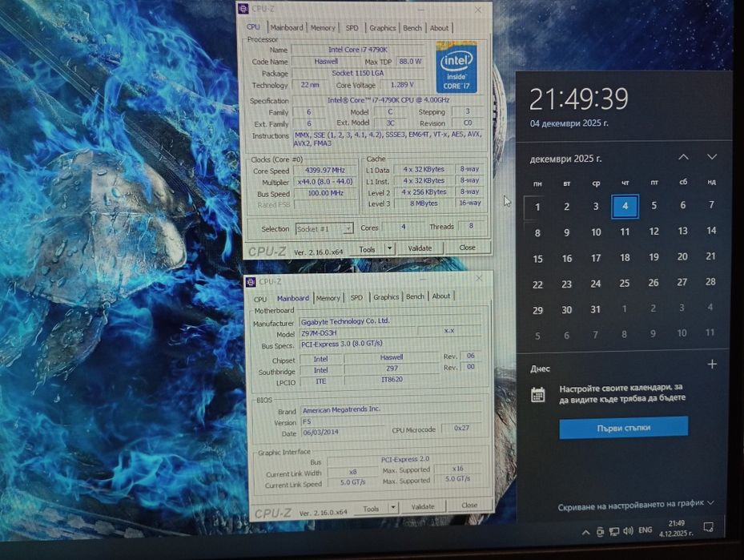Click CPU-Z title icon of upper window
The image size is (744, 560).
click(x=243, y=9)
